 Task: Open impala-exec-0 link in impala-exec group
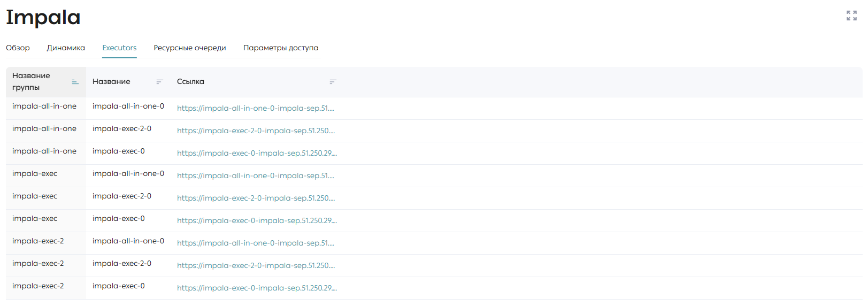pos(257,220)
